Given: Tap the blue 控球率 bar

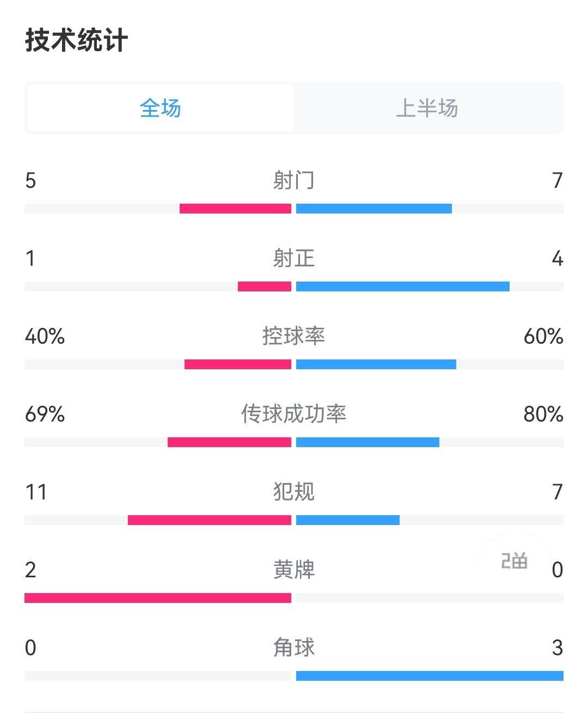Looking at the screenshot, I should point(376,364).
